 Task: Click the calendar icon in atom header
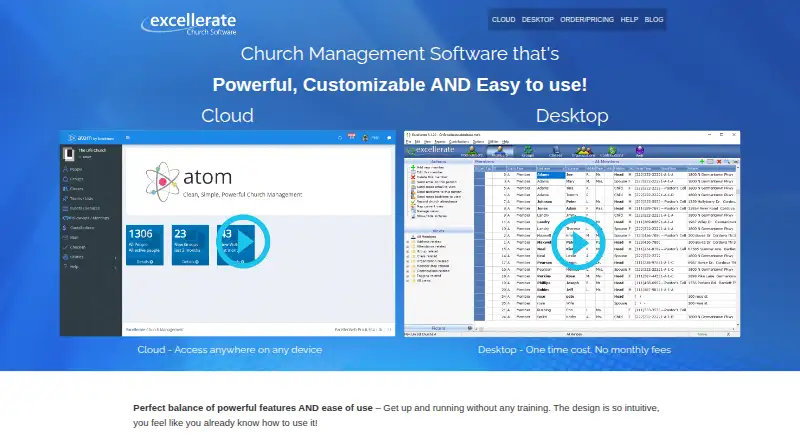[351, 137]
